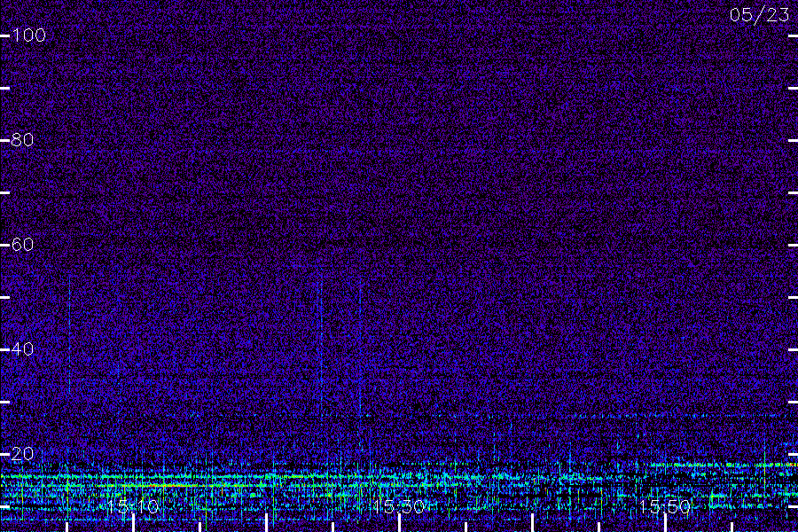798x532 pixels.
Task: Select the 60 frequency axis label
Action: 22,245
